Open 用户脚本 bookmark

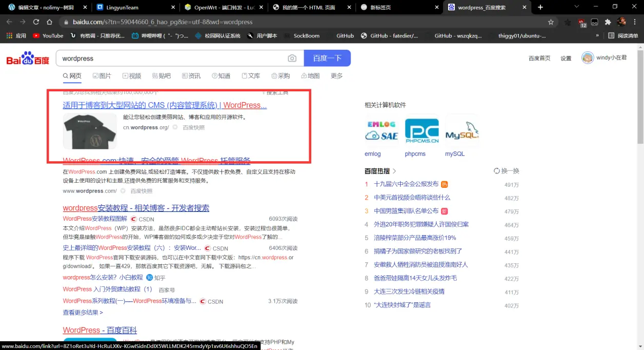pyautogui.click(x=262, y=36)
